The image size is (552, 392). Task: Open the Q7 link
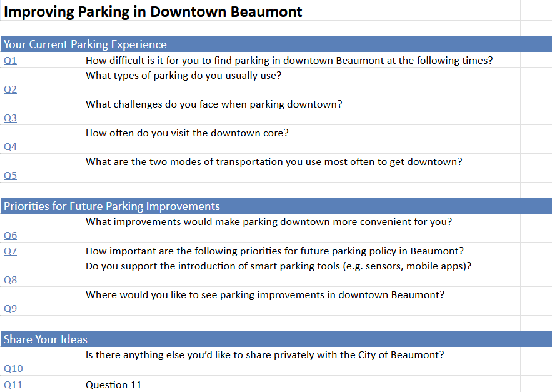[10, 251]
